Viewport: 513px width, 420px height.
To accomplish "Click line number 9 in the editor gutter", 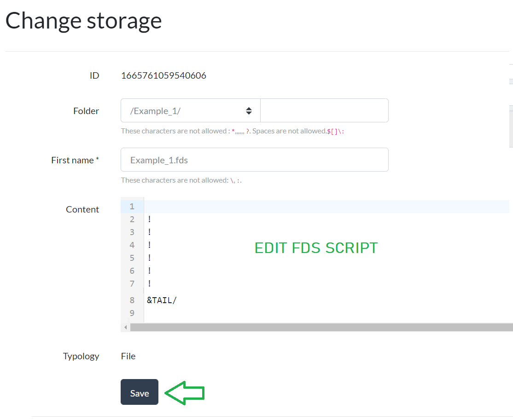I will [x=132, y=313].
